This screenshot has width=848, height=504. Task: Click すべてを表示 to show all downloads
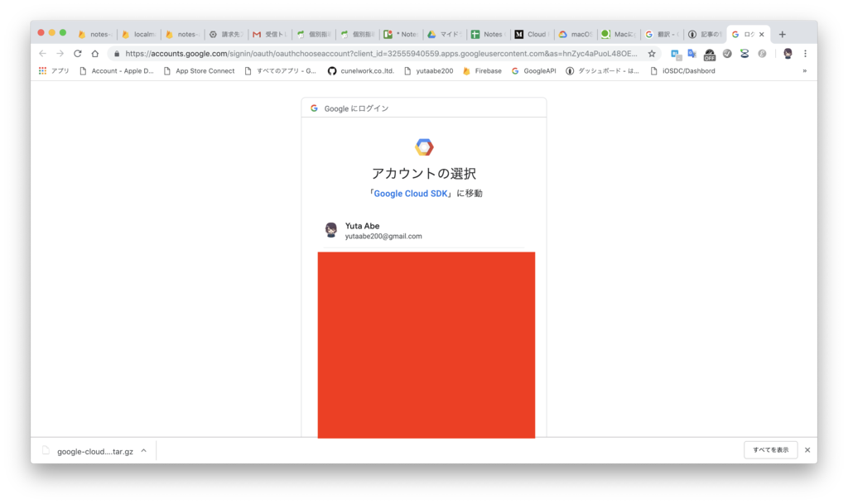click(x=771, y=450)
